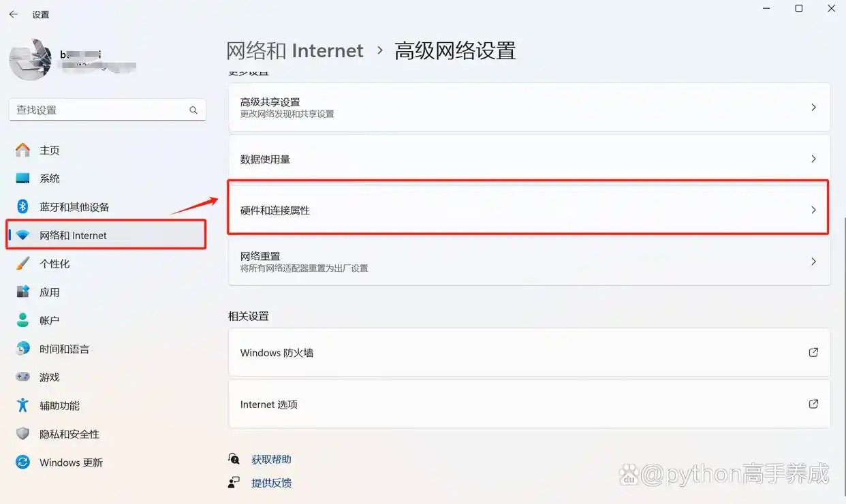Click 提供反馈
This screenshot has width=846, height=504.
tap(270, 482)
